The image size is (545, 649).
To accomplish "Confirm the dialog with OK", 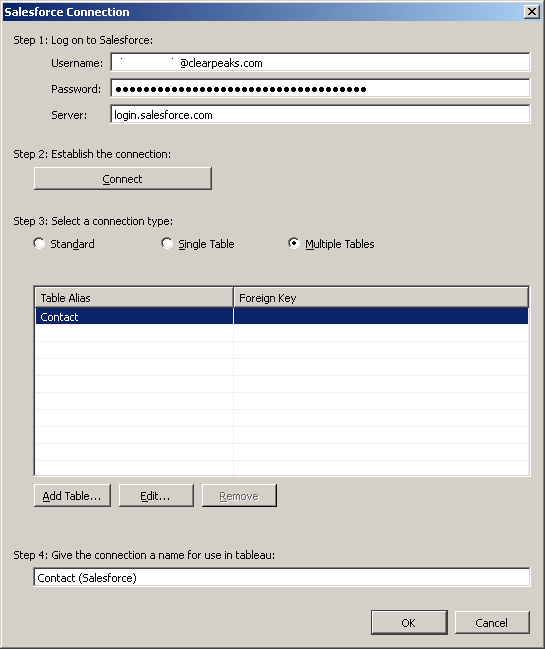I will coord(409,622).
